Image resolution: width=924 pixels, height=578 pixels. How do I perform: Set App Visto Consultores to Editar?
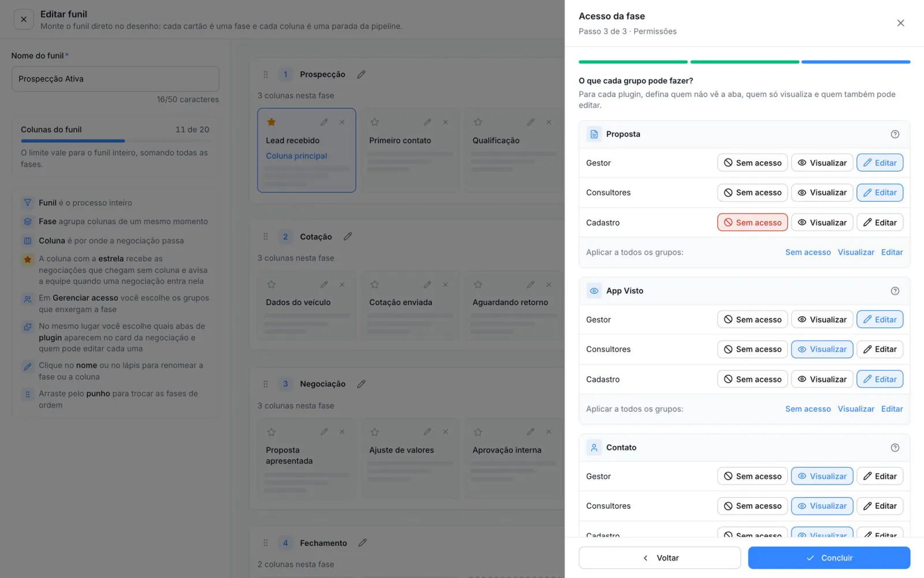coord(880,349)
